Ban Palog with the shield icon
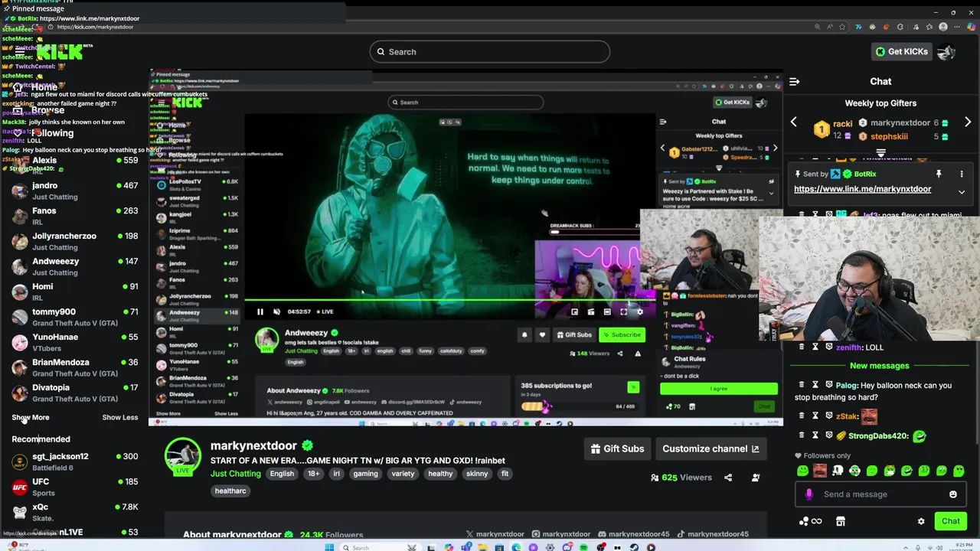 [x=828, y=385]
